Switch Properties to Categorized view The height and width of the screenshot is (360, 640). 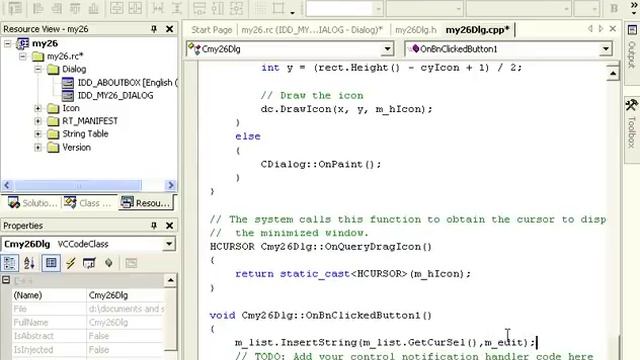point(10,263)
